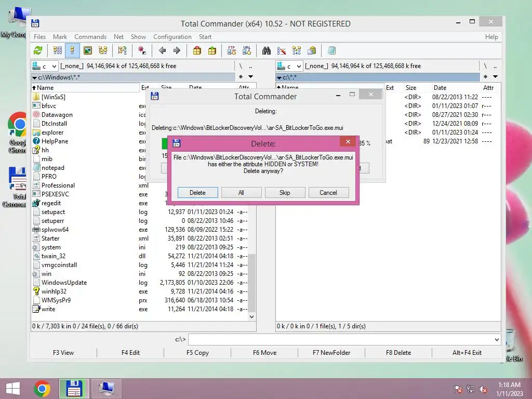Open the Notepad toolbar icon

[x=331, y=51]
